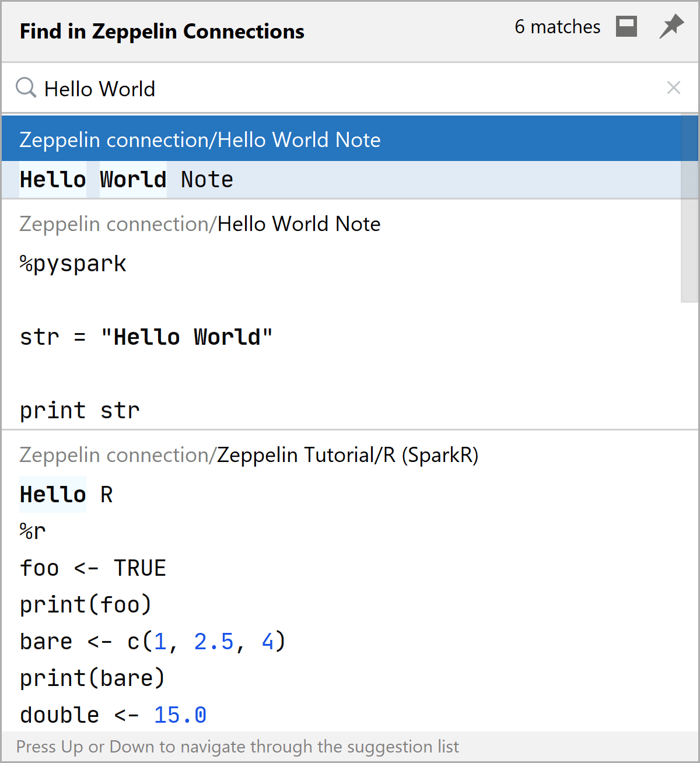700x763 pixels.
Task: Open the Zeppelin Tutorial/R (SparkR) result
Action: (x=249, y=455)
